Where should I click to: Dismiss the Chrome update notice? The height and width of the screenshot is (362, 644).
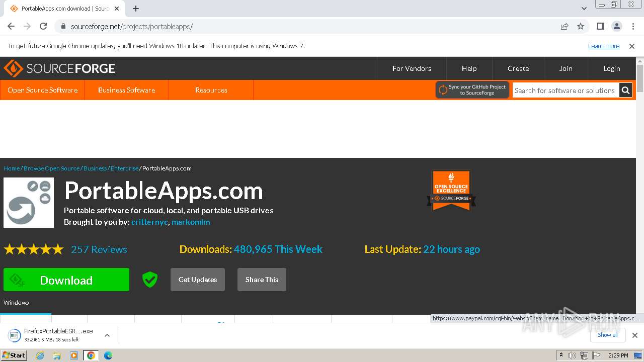pyautogui.click(x=632, y=46)
